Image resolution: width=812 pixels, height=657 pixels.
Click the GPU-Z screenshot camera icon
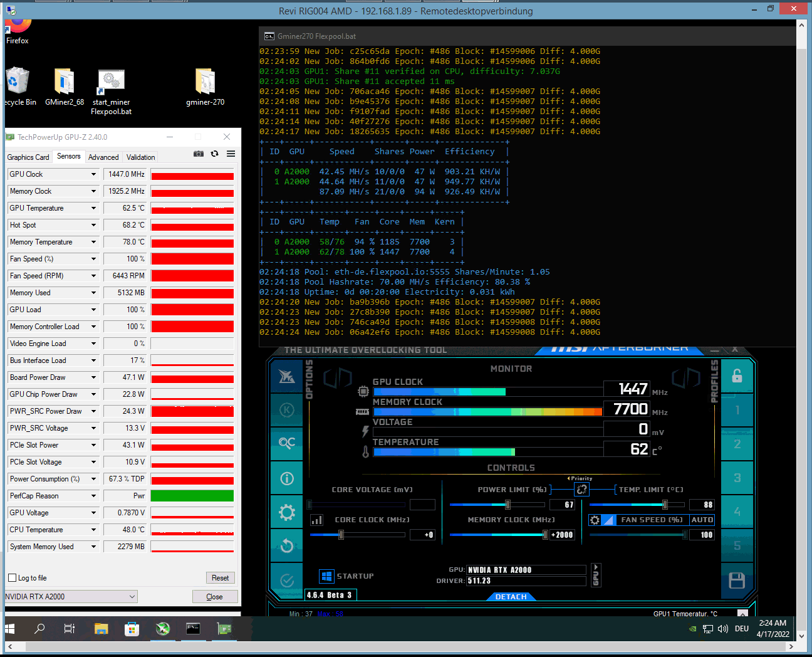[199, 154]
